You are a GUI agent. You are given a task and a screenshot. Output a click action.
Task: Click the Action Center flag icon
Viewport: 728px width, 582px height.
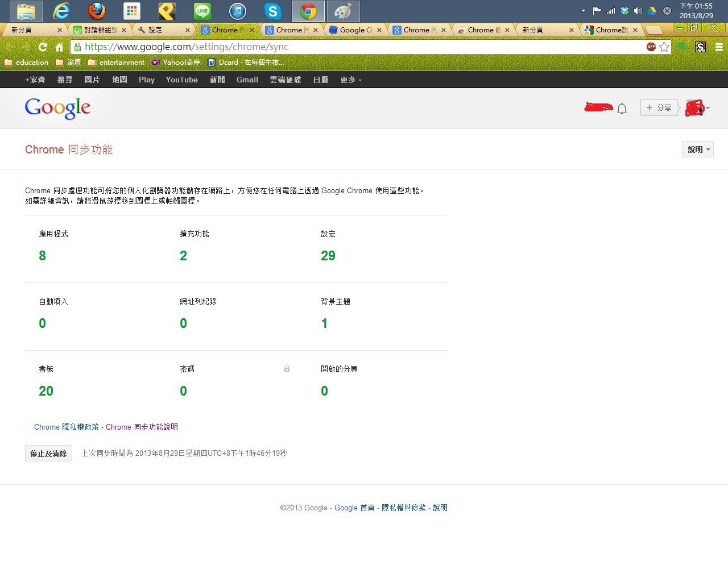point(597,10)
